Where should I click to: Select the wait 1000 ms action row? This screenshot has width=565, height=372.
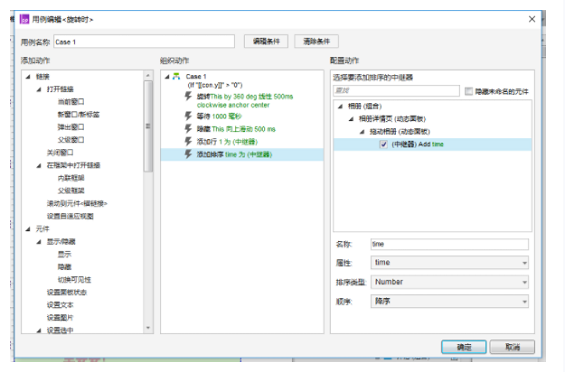tap(219, 116)
